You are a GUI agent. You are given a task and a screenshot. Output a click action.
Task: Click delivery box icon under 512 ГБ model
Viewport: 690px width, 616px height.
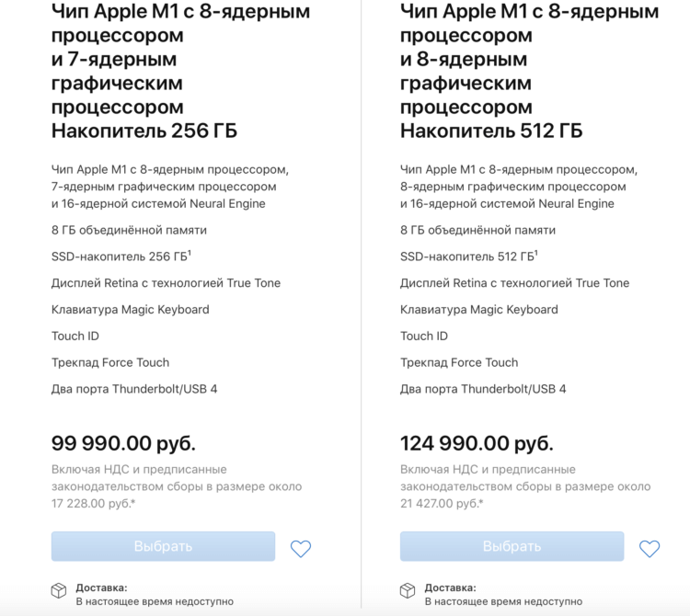(408, 590)
